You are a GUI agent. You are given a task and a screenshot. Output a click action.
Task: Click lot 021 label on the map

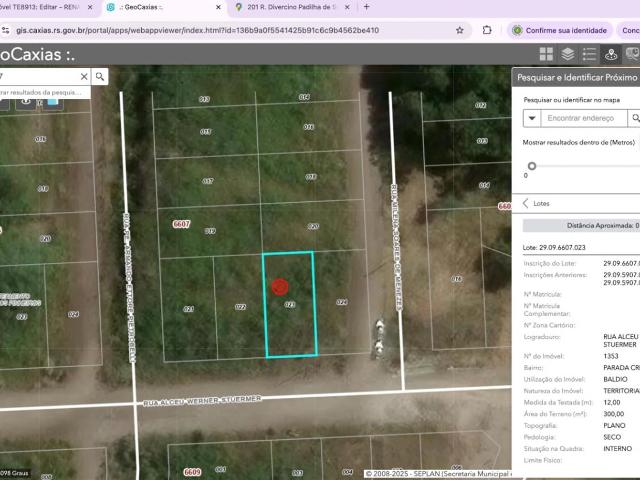tap(189, 309)
